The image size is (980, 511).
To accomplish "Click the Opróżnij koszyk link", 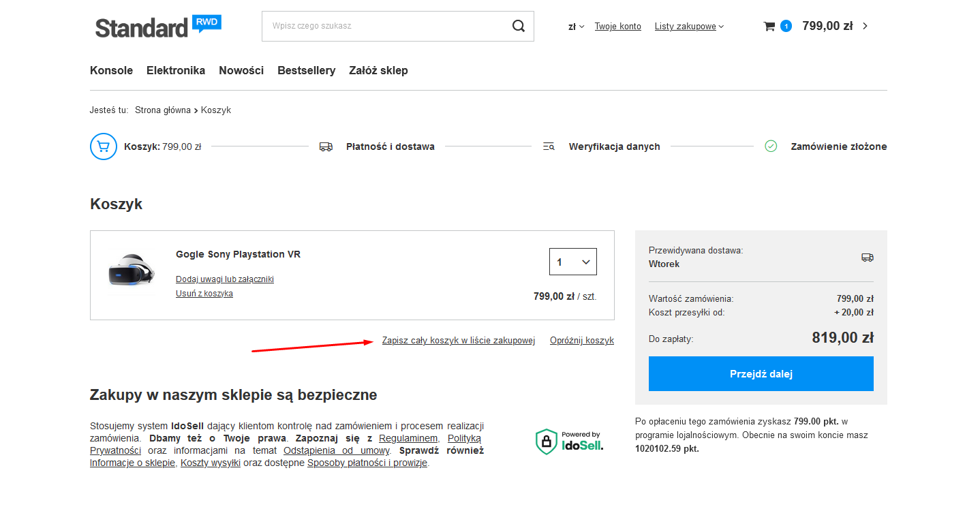I will tap(582, 341).
